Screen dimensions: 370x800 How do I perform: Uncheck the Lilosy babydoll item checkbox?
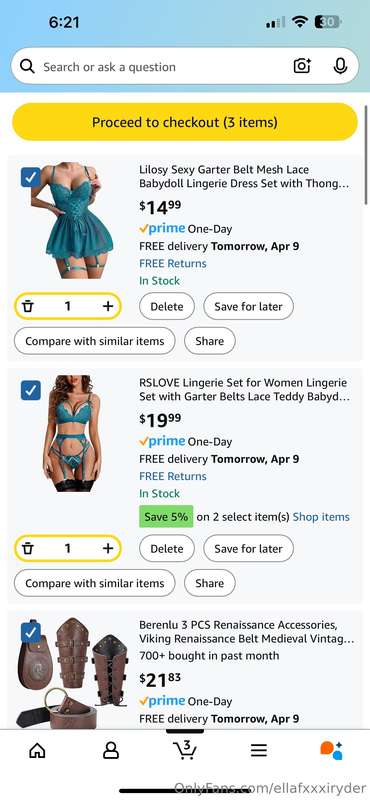click(x=31, y=178)
